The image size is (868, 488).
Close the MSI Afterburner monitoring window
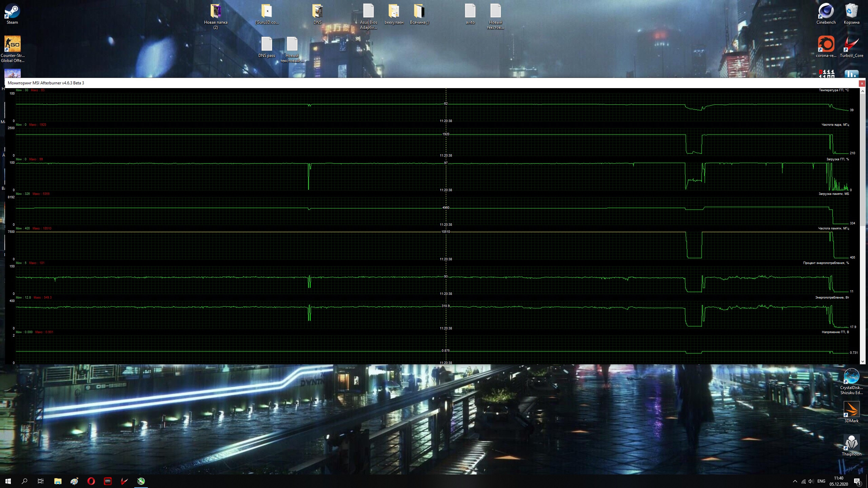pyautogui.click(x=862, y=83)
